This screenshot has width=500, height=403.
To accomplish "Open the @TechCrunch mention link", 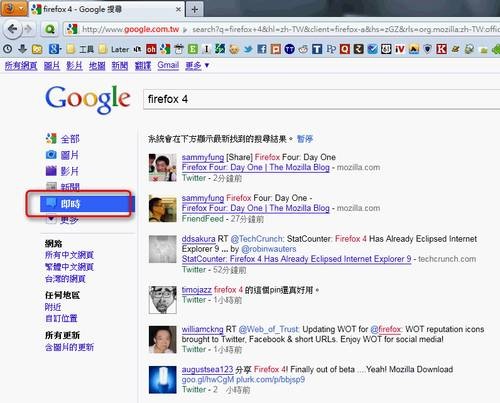I will [257, 239].
